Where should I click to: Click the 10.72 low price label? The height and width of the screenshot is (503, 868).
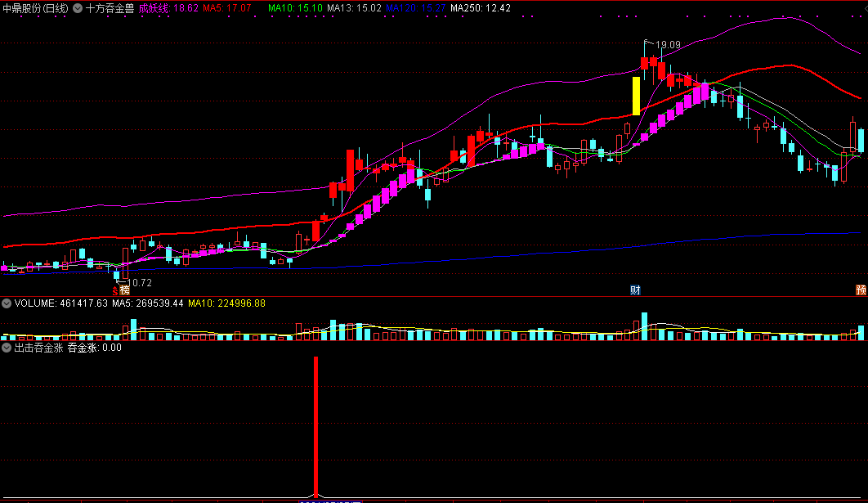point(140,282)
